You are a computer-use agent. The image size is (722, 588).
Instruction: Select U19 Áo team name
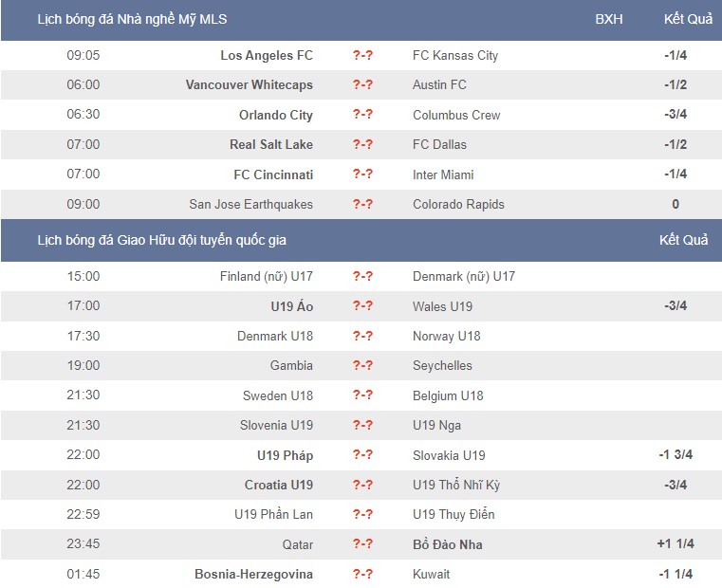point(292,306)
